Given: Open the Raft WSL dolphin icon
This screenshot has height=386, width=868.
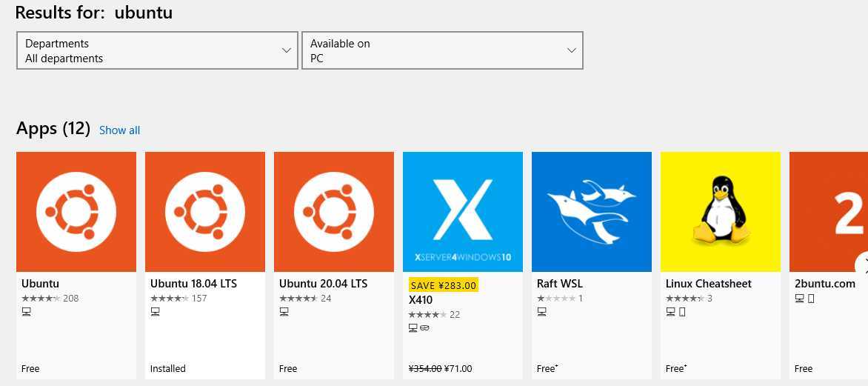Looking at the screenshot, I should (592, 212).
